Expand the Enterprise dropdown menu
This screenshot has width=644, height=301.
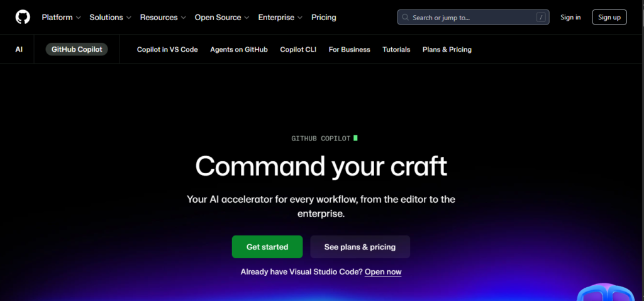pos(280,18)
